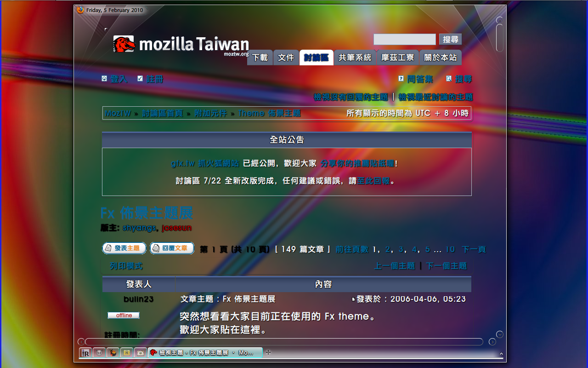This screenshot has height=368, width=588.
Task: Open the pinned yellow R tab
Action: (127, 353)
